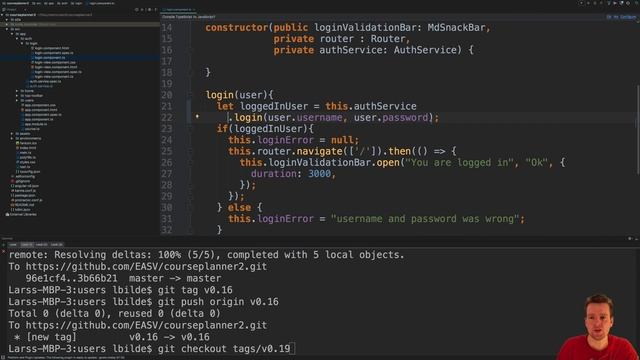
Task: Click the value '3000' on line 27
Action: pos(319,173)
